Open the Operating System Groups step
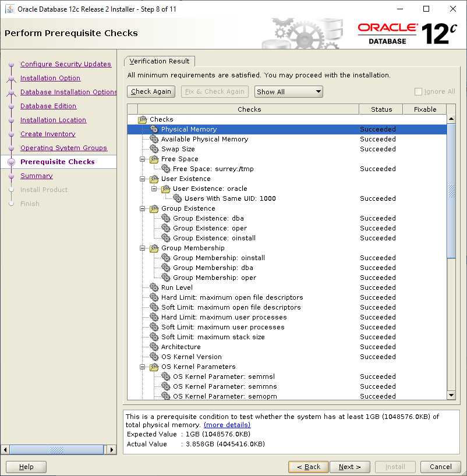The height and width of the screenshot is (476, 467). click(64, 148)
